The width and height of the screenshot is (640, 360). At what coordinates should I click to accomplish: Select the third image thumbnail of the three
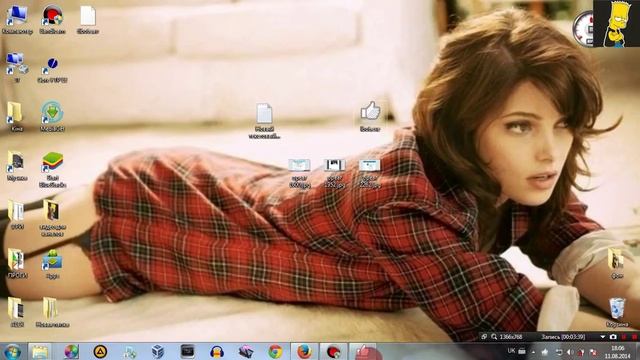point(370,173)
